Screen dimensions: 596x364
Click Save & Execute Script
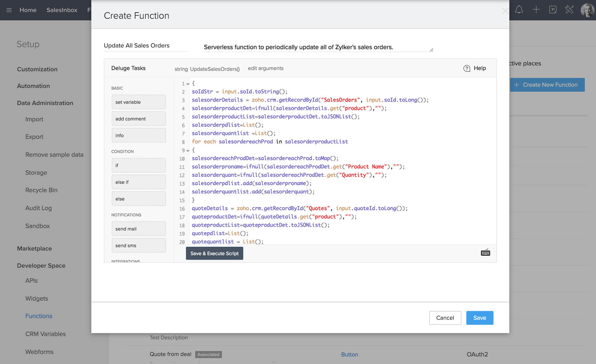coord(214,253)
